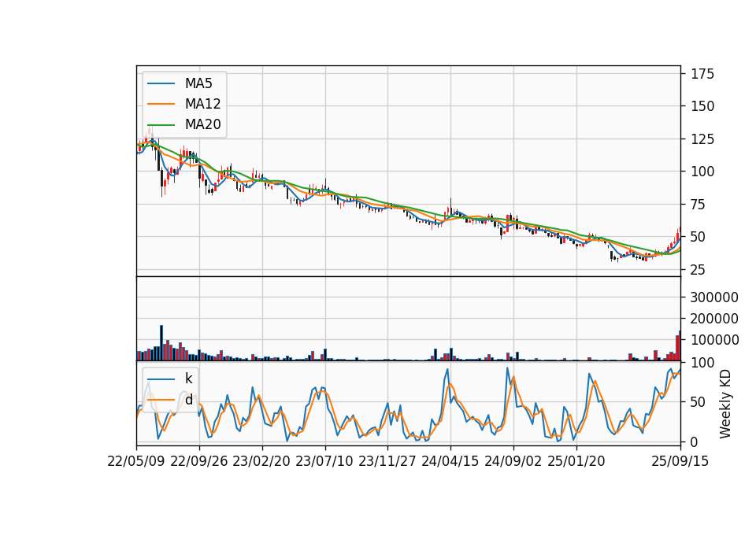Click the d legend label in KD panel

click(188, 400)
